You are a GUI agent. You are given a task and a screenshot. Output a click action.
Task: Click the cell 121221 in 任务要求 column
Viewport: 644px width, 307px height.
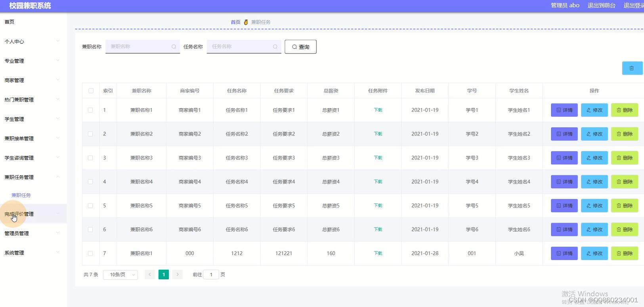pos(284,253)
